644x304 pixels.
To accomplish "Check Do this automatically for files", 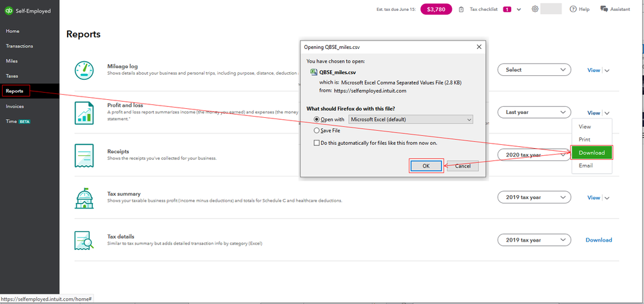I will (x=317, y=143).
